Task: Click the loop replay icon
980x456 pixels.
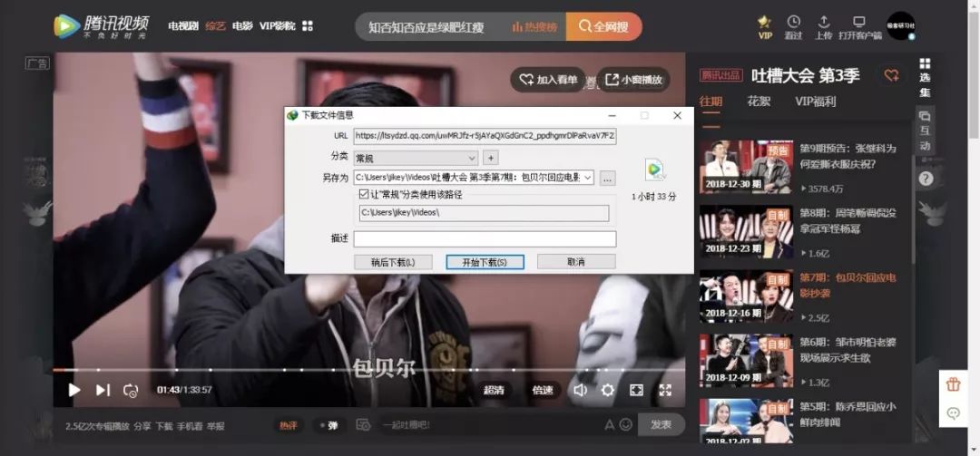Action: pyautogui.click(x=131, y=391)
